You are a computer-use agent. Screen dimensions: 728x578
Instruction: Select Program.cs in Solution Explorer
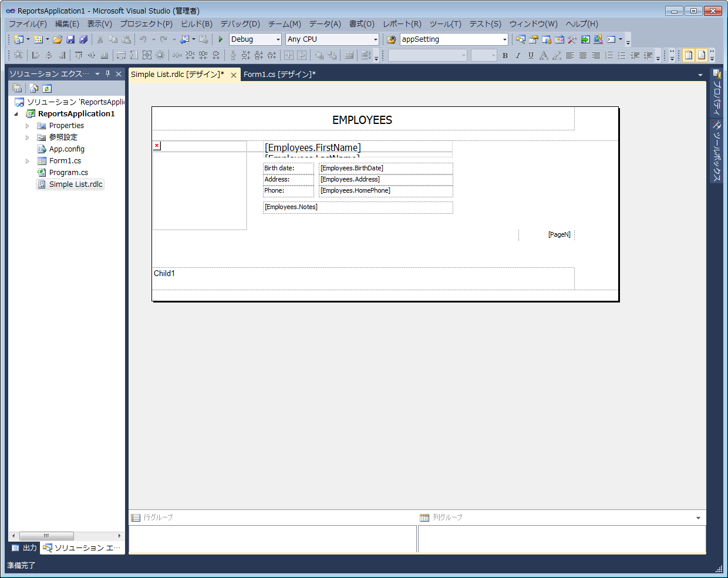pos(69,173)
